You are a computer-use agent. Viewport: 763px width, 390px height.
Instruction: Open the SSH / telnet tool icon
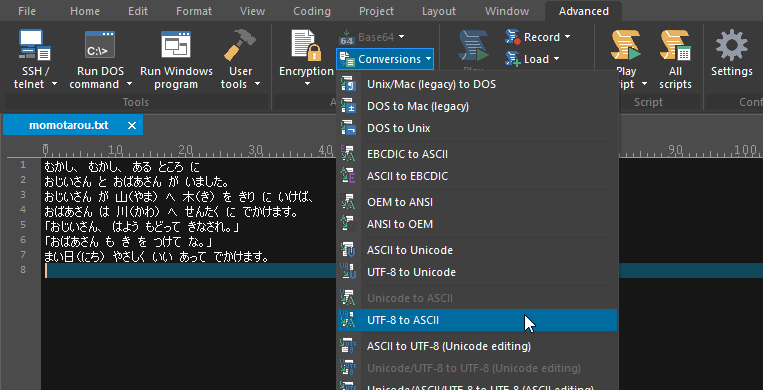pyautogui.click(x=35, y=45)
